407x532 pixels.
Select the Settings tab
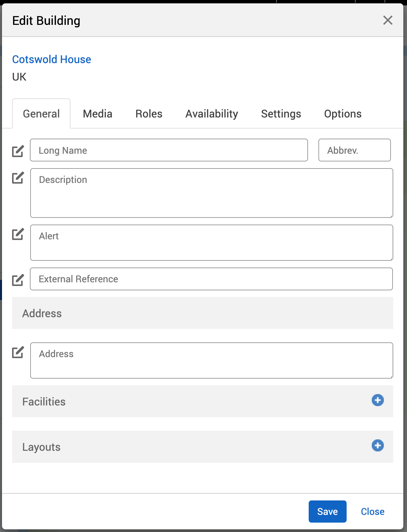(281, 114)
